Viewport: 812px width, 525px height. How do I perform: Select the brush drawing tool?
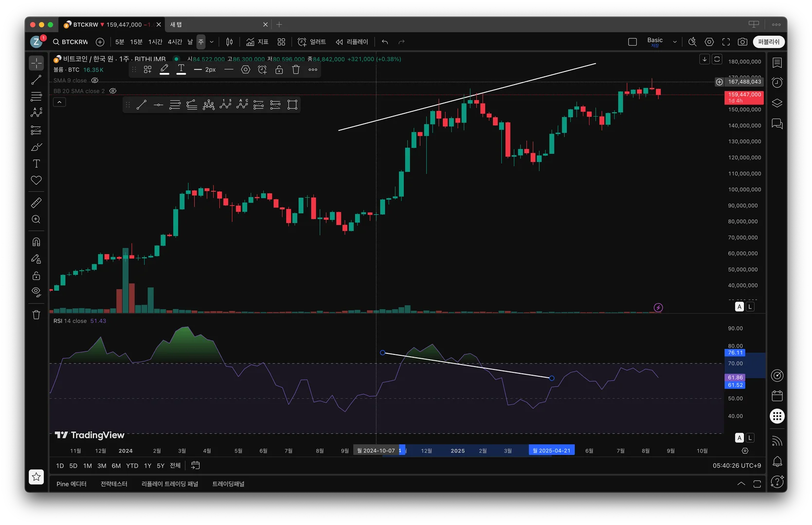[x=36, y=147]
